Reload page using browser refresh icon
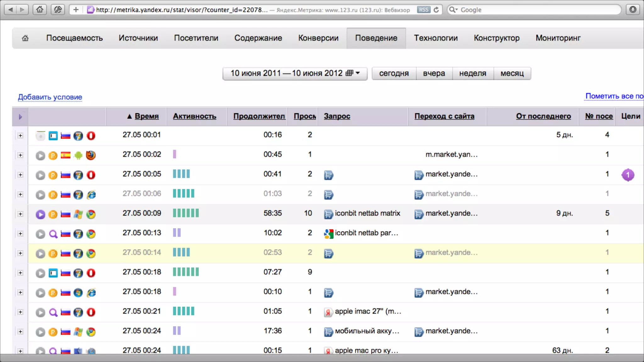The width and height of the screenshot is (644, 362). (436, 10)
